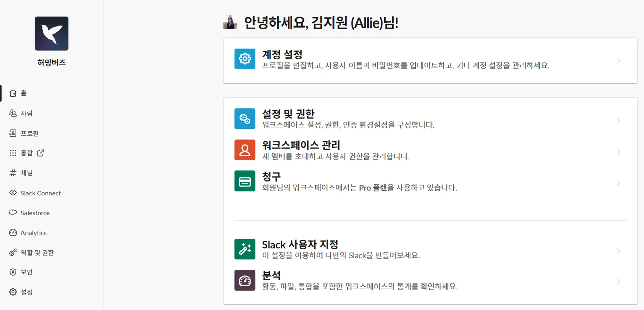644x310 pixels.
Task: Click the chevron on the 청구 row
Action: click(619, 183)
